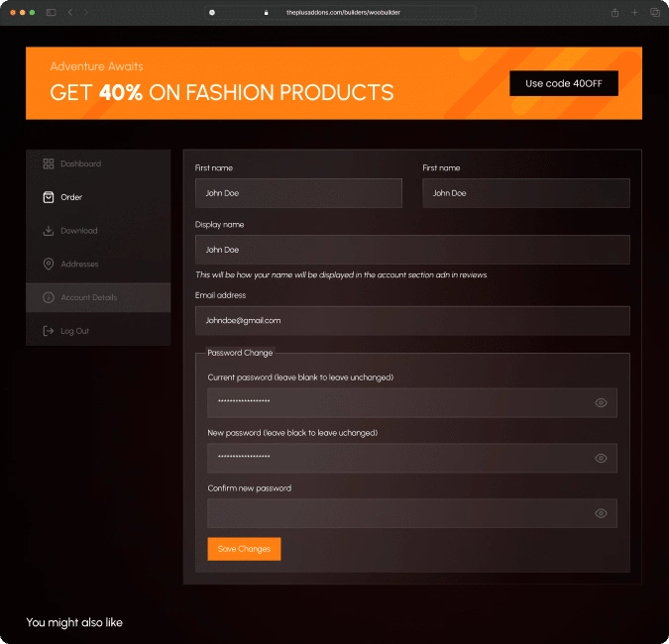The width and height of the screenshot is (669, 644).
Task: Click the Use code 40OFF button
Action: [x=563, y=83]
